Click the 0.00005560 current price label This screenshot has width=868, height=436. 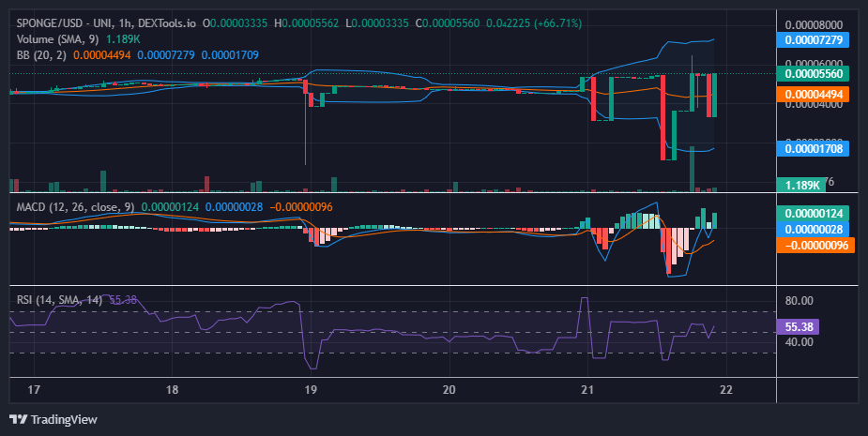tap(813, 73)
